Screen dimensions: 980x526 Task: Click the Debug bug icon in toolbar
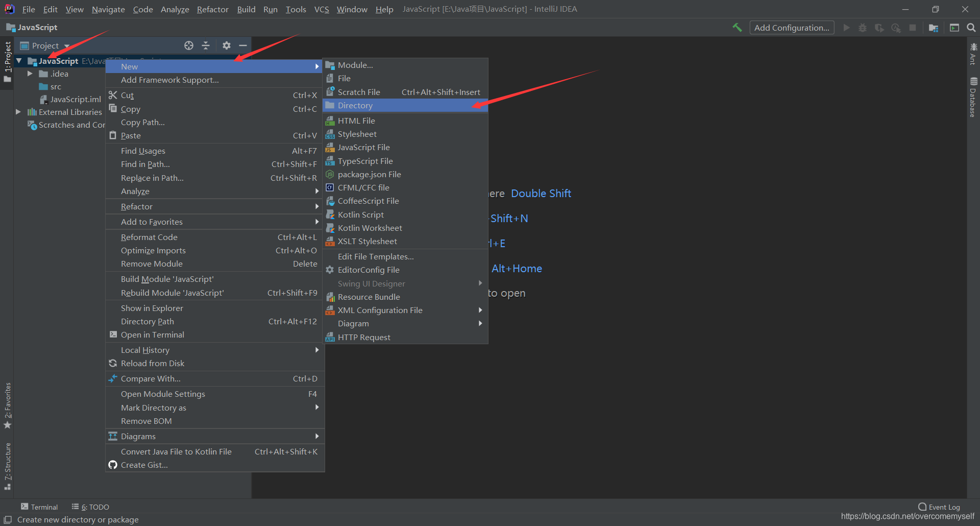tap(863, 28)
